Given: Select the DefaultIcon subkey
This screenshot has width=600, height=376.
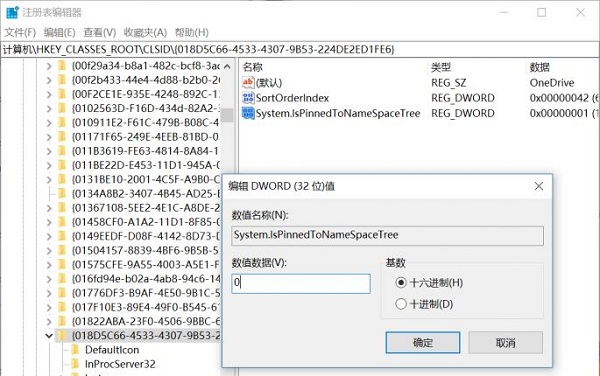Looking at the screenshot, I should pyautogui.click(x=112, y=350).
